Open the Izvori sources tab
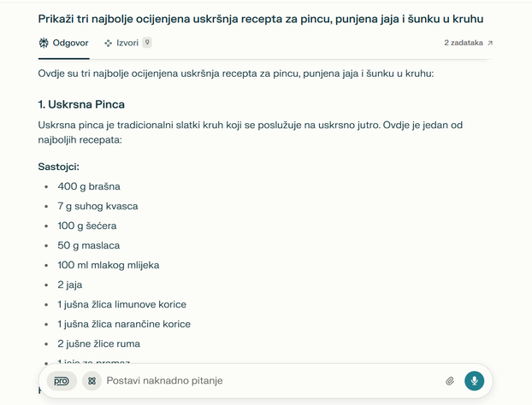 127,43
